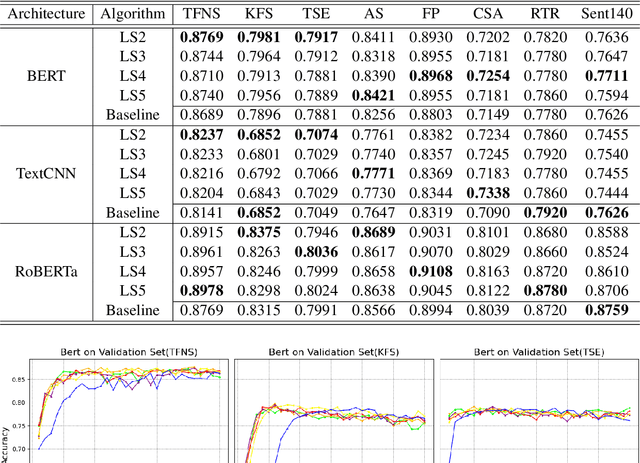
Task: Click the Algorithm column header
Action: [129, 15]
